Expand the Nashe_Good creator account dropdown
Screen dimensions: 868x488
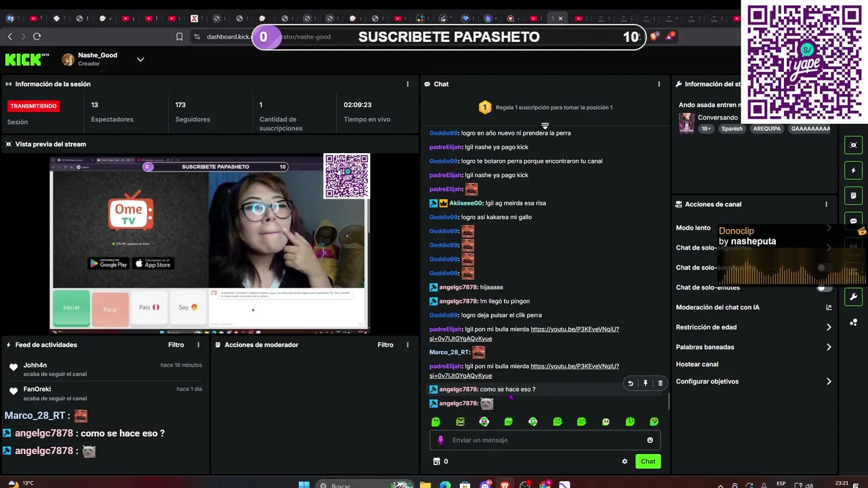click(140, 60)
